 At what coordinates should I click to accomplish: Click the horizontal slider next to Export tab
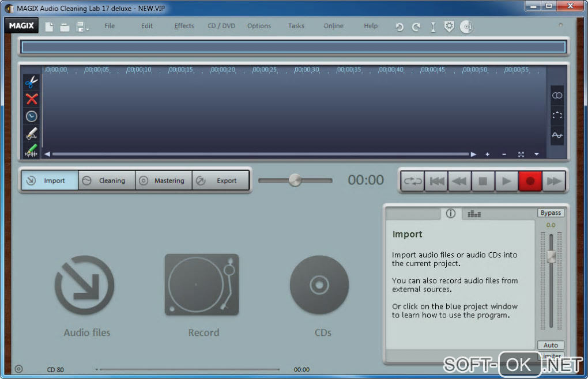[295, 180]
